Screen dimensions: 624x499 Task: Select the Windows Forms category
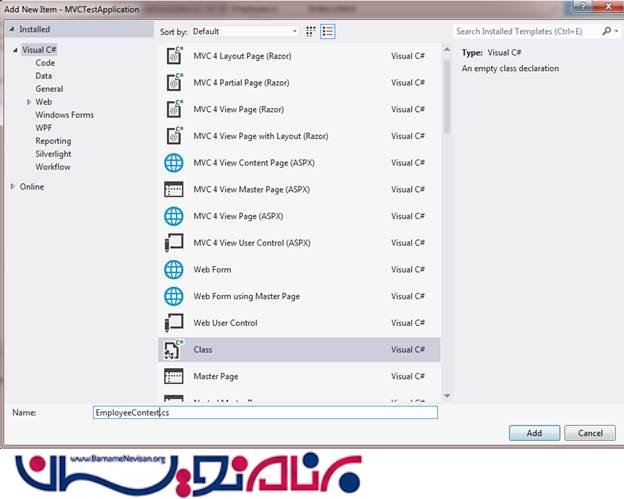click(64, 115)
